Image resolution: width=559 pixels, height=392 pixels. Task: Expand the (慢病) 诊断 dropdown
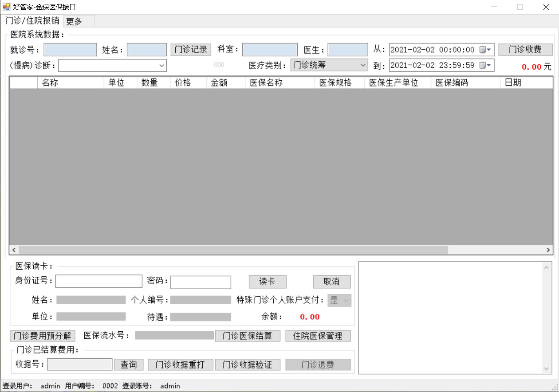pos(161,66)
